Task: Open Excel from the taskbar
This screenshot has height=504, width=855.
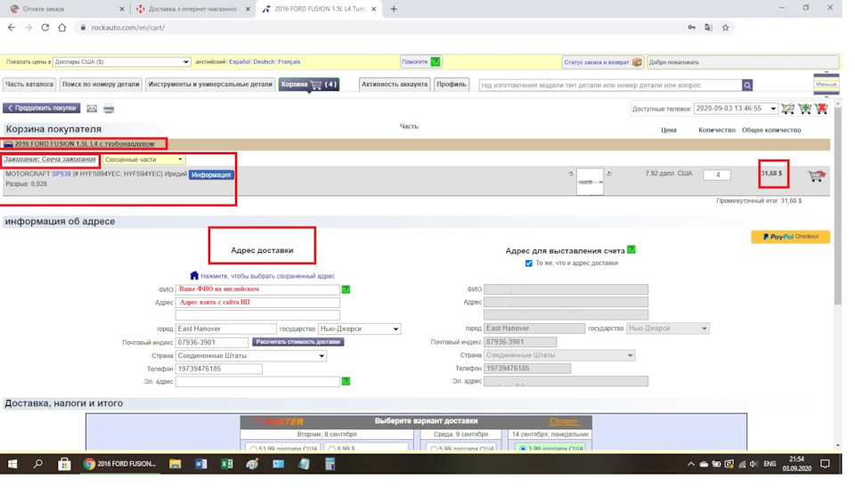Action: [x=227, y=464]
